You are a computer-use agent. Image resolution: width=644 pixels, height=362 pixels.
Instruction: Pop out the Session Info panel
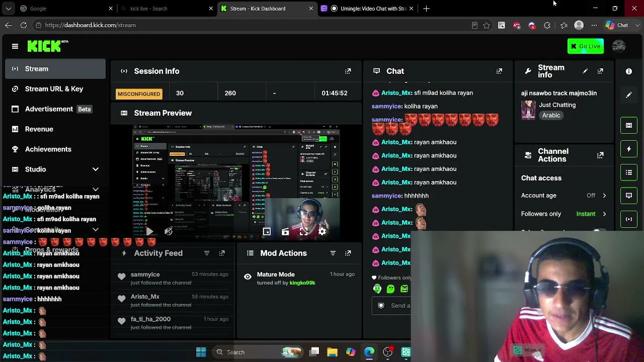point(348,71)
